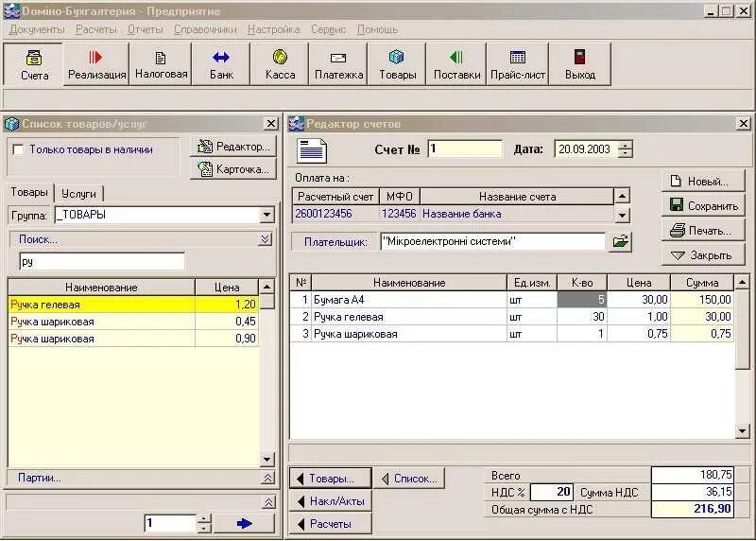Image resolution: width=756 pixels, height=541 pixels.
Task: Print the invoice with Печать...
Action: click(703, 231)
